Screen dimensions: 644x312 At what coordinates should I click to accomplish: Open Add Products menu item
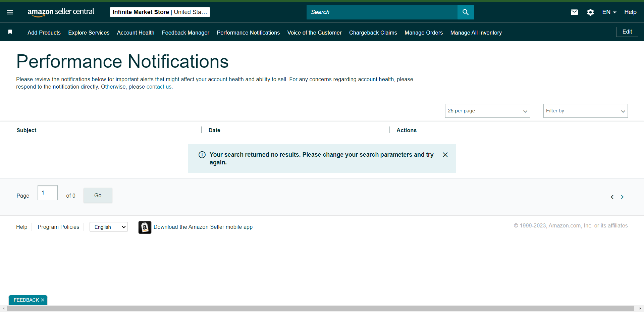click(44, 33)
